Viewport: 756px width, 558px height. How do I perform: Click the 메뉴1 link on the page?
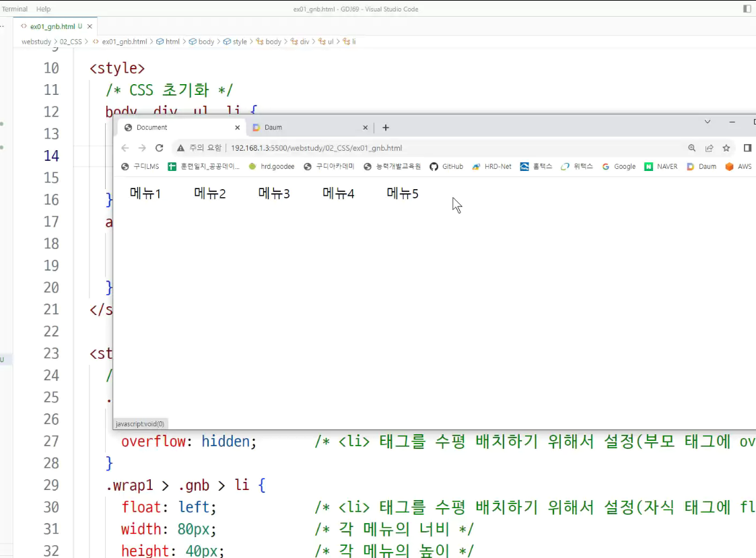coord(145,194)
